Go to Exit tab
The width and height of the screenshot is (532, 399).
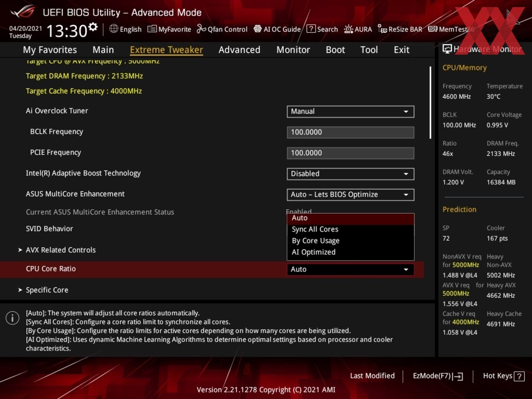pos(401,50)
